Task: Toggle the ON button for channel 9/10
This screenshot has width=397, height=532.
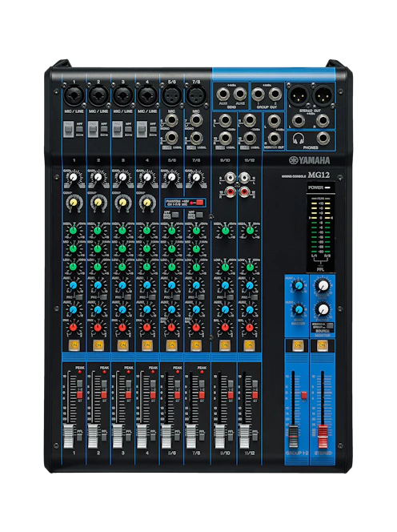Action: [225, 345]
